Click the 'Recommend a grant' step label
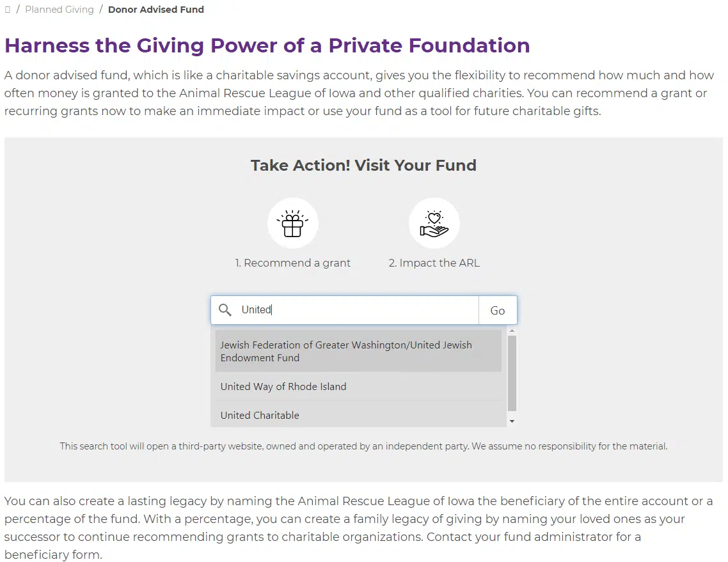 tap(292, 263)
